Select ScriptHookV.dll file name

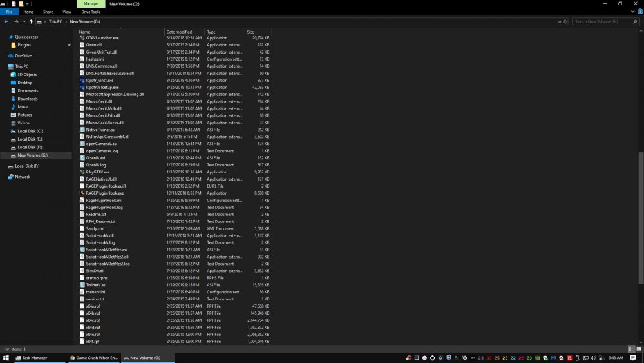coord(100,235)
